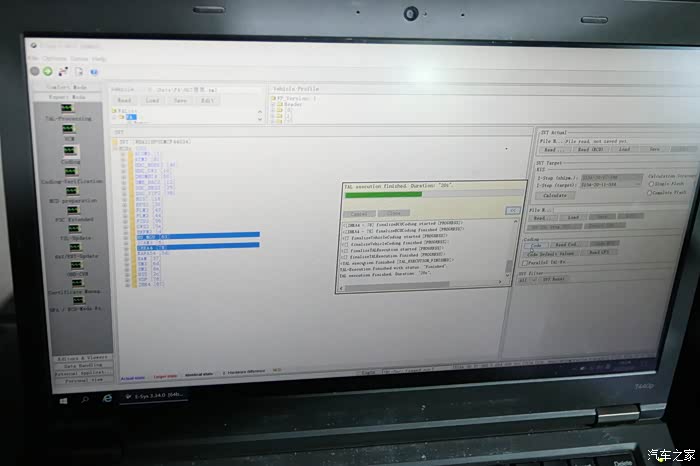
Task: Open Editors & Viewers section
Action: (83, 358)
